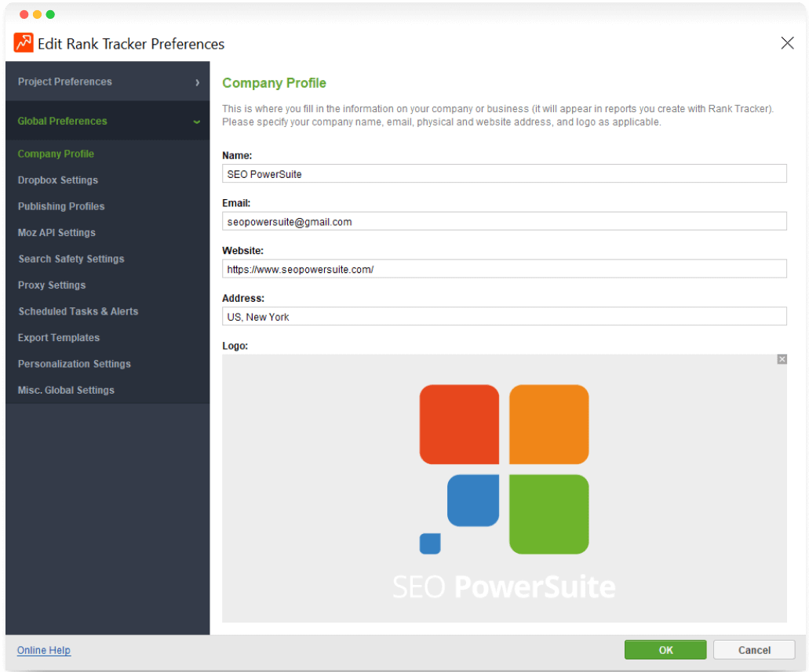Go to Personalization Settings

[75, 364]
